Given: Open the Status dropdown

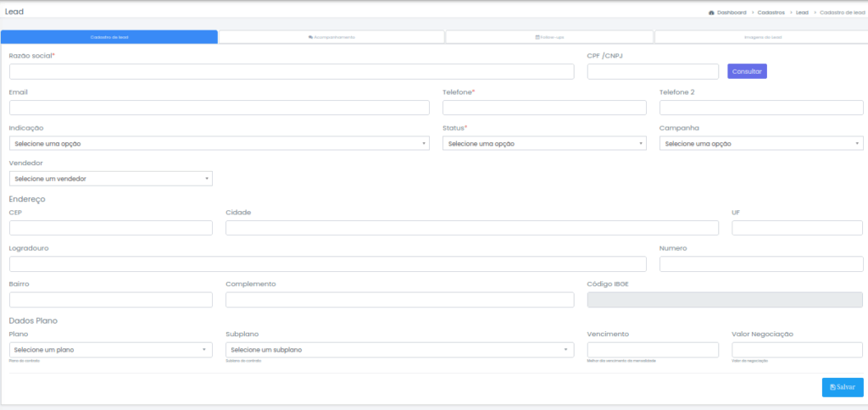Looking at the screenshot, I should point(544,143).
